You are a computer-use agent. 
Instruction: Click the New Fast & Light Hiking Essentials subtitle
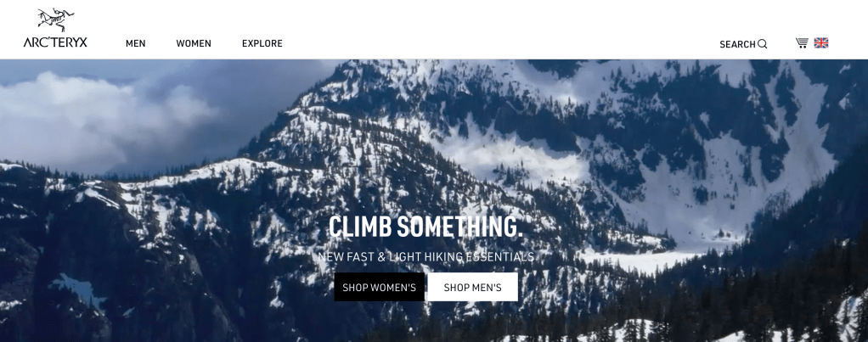coord(426,257)
